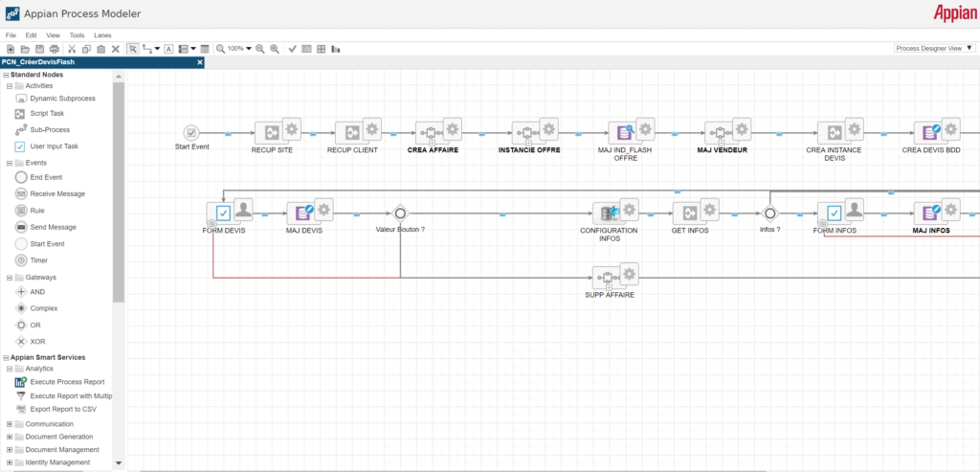This screenshot has width=980, height=472.
Task: Pick Script Task from the palette
Action: [x=38, y=114]
